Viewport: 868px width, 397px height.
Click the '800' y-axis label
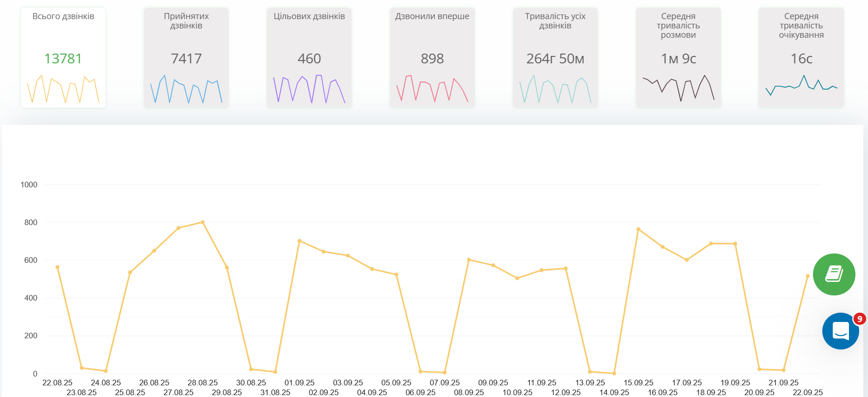(31, 222)
